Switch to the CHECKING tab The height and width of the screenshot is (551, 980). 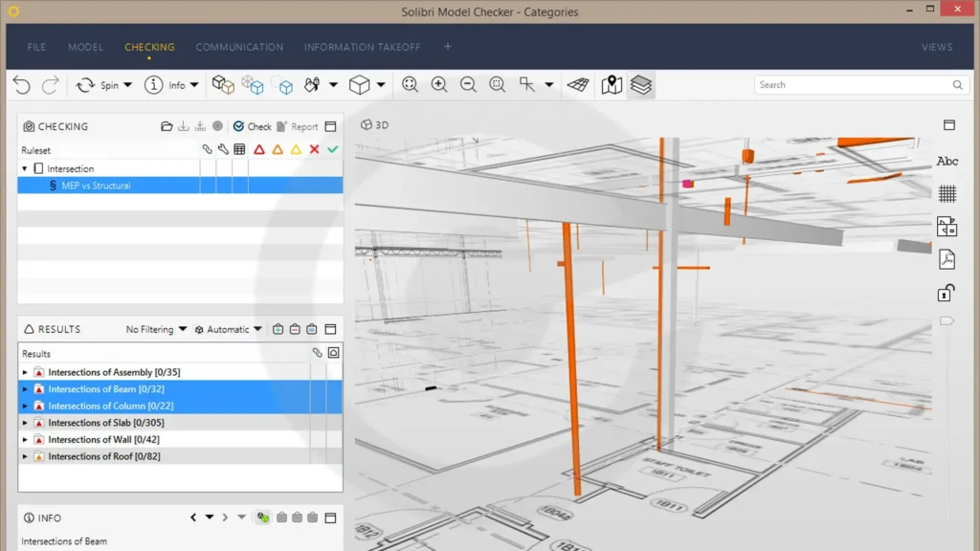click(149, 47)
